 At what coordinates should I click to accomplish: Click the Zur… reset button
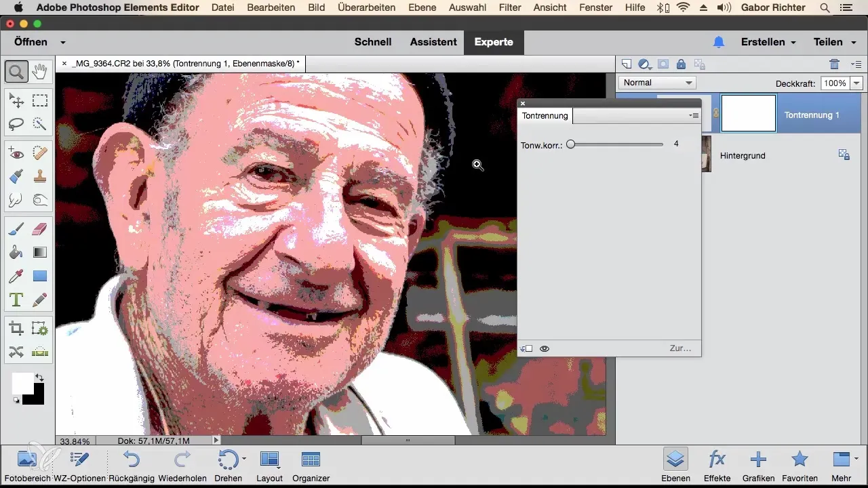pos(680,348)
